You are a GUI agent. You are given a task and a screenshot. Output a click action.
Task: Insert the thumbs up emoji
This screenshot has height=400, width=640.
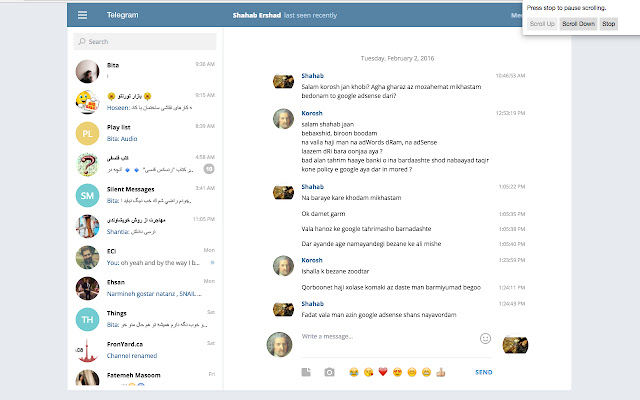click(x=440, y=372)
